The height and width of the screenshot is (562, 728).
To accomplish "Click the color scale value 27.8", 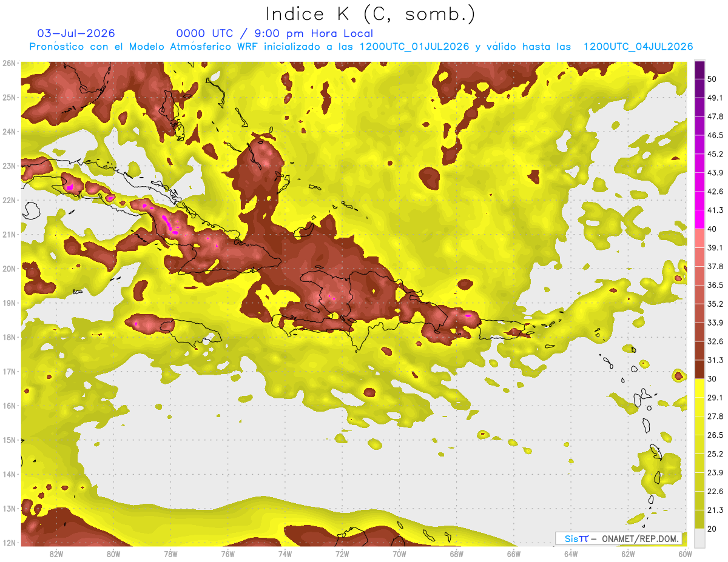I will [x=715, y=416].
